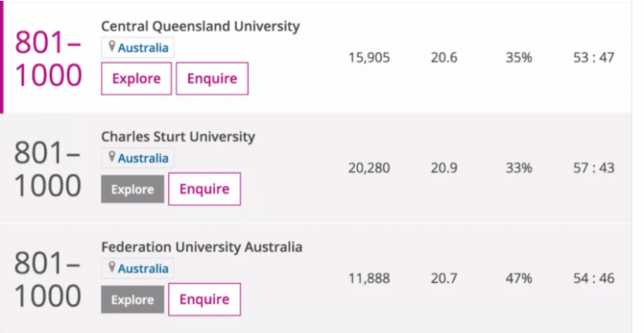
Task: Click the Australia link under Central Queensland University
Action: pyautogui.click(x=143, y=47)
